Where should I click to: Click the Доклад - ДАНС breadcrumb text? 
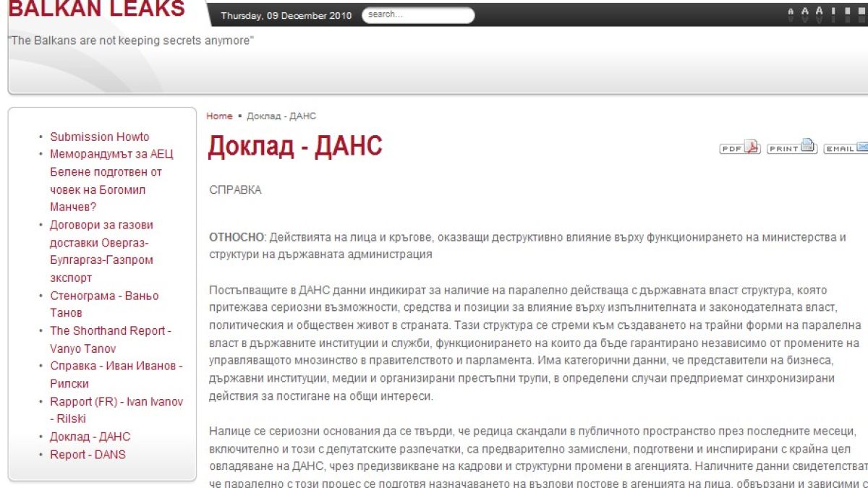[x=281, y=116]
